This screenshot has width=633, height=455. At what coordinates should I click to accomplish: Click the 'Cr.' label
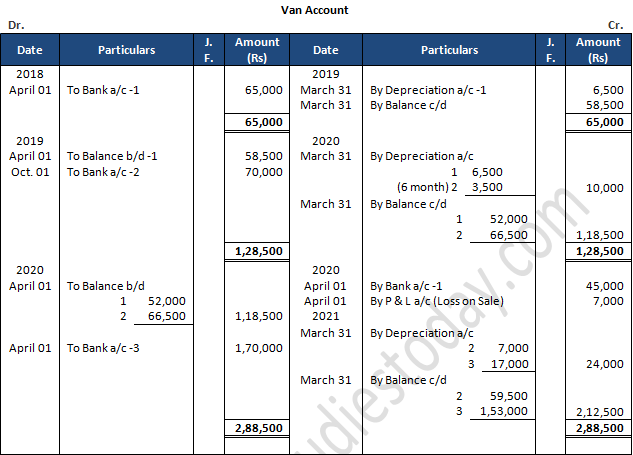coord(616,25)
